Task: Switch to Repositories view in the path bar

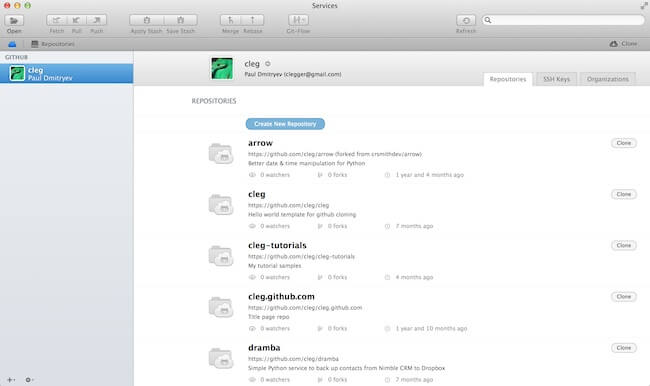Action: click(53, 44)
